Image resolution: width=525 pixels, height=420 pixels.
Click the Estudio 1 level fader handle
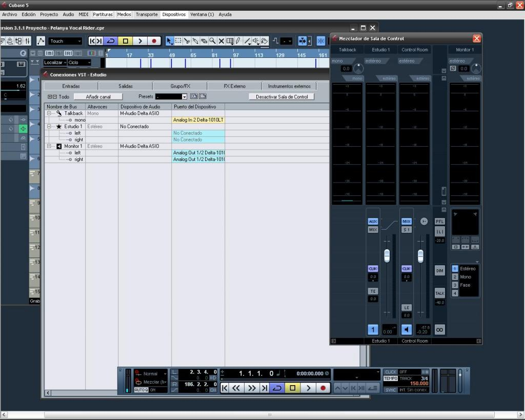point(387,255)
